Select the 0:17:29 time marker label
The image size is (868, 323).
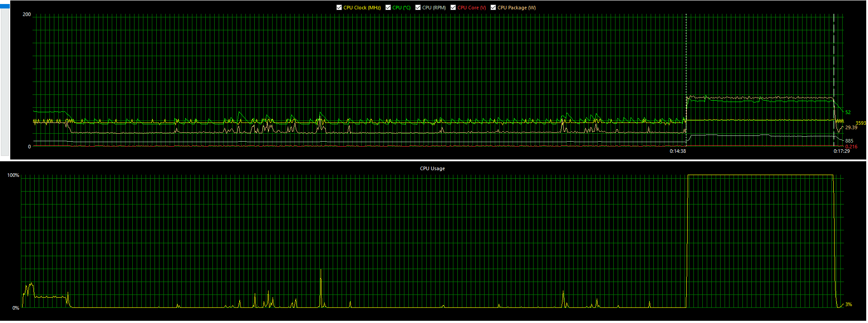[x=842, y=151]
